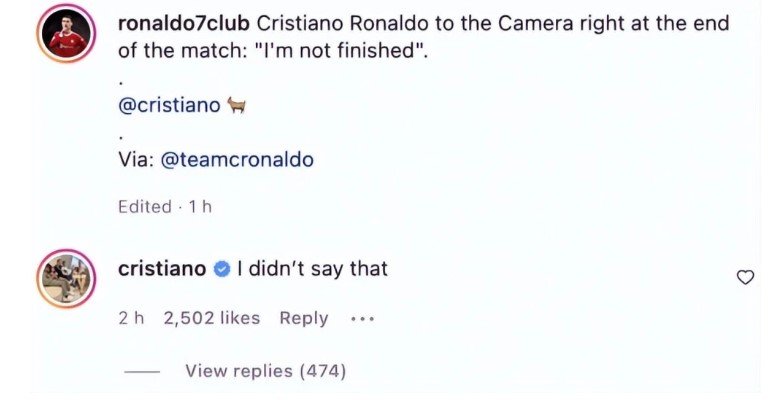Open the @cristiano mention link

(x=169, y=106)
